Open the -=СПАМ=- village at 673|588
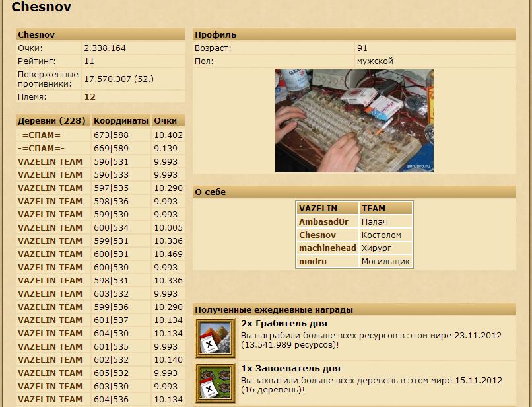This screenshot has height=407, width=532. pyautogui.click(x=41, y=135)
